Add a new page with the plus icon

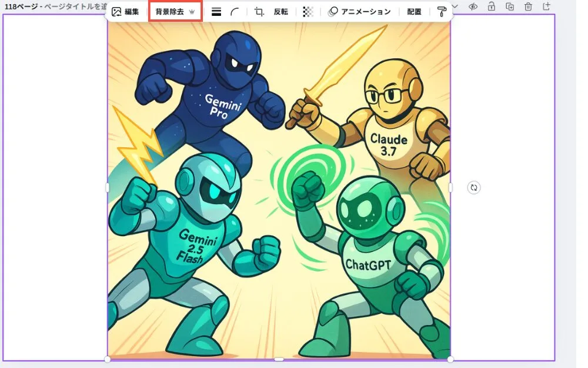pos(546,6)
